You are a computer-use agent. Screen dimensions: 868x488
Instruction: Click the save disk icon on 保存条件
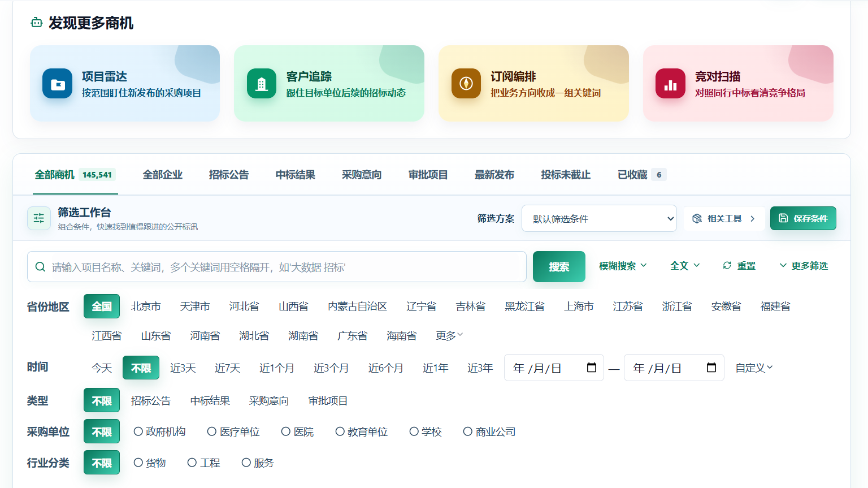coord(783,218)
